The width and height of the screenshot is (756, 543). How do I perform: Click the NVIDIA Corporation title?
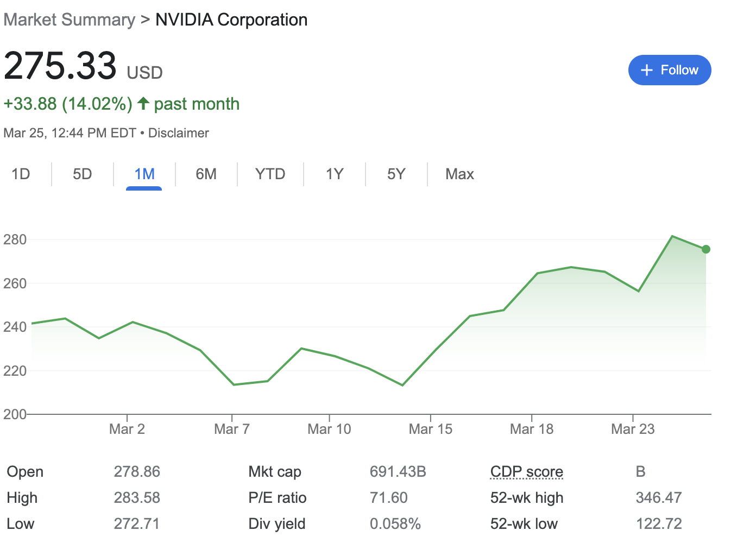click(231, 20)
